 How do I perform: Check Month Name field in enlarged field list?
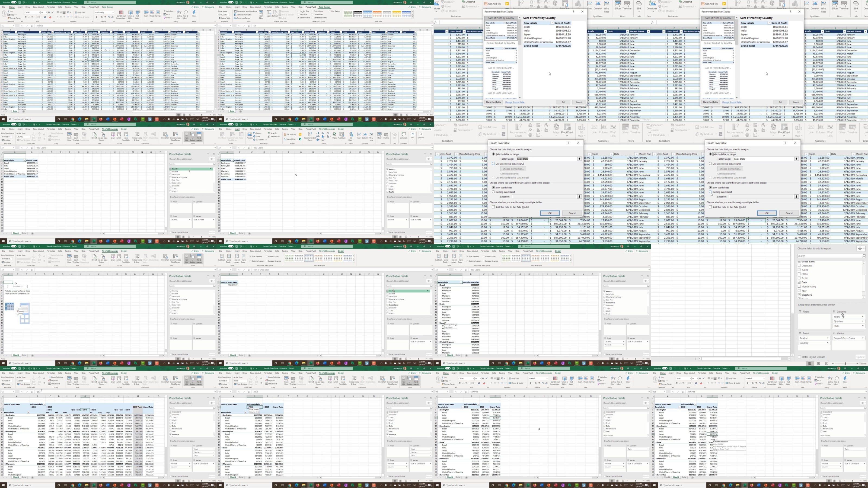799,287
